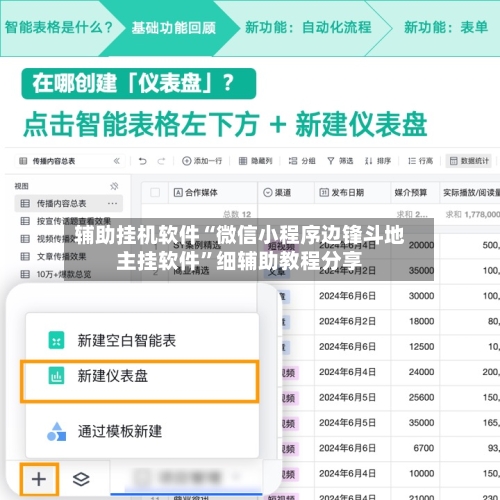Click the 渠道 column header
Viewport: 500px width, 500px height.
pyautogui.click(x=286, y=193)
